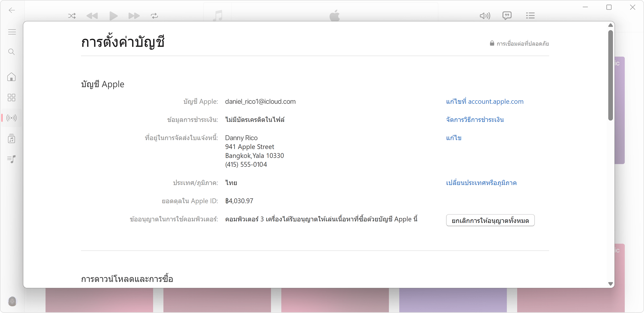
Task: Open จัดการวิธีการชำระเงิน link
Action: 475,120
